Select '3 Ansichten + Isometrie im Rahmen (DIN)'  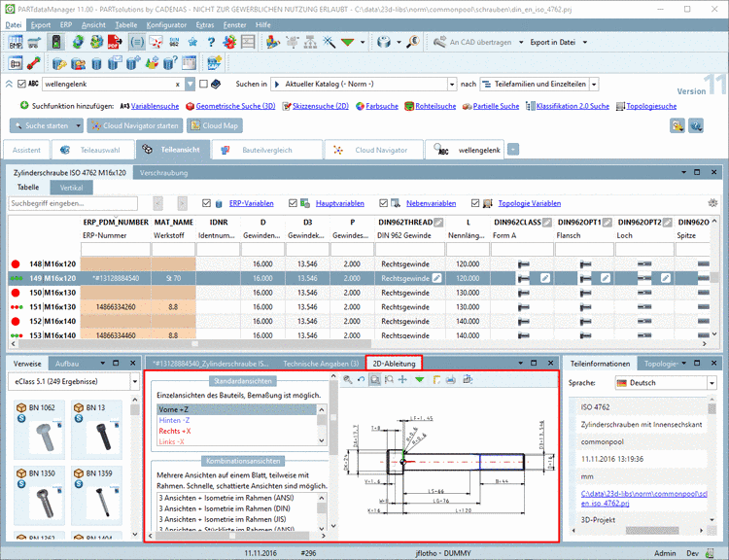225,508
